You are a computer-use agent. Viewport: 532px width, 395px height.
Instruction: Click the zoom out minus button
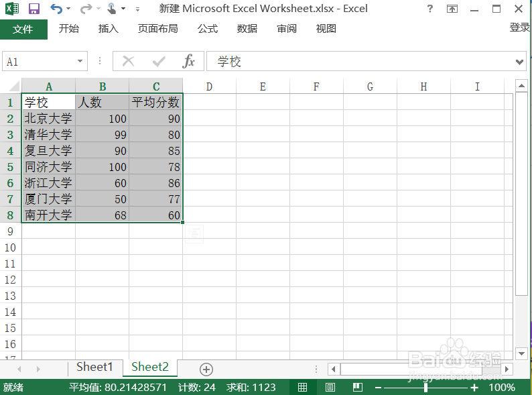(x=379, y=388)
